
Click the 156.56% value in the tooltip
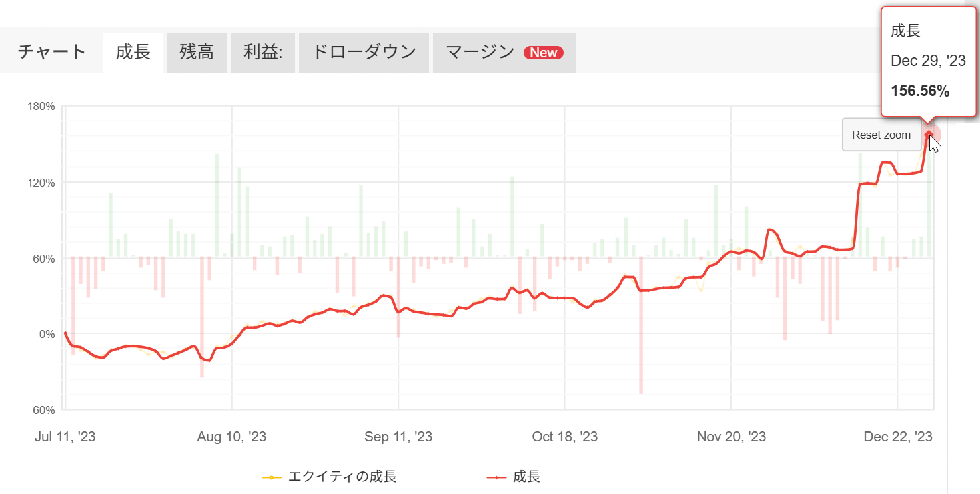click(x=920, y=91)
